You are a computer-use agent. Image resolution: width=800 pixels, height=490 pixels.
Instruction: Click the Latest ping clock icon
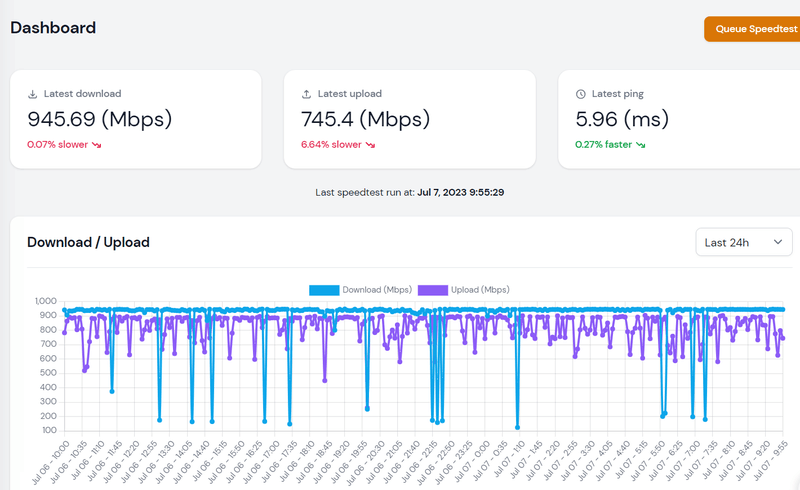[581, 94]
